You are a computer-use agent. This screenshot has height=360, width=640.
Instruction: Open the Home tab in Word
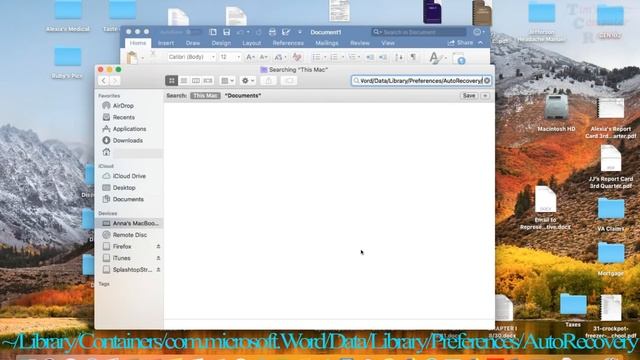coord(138,43)
